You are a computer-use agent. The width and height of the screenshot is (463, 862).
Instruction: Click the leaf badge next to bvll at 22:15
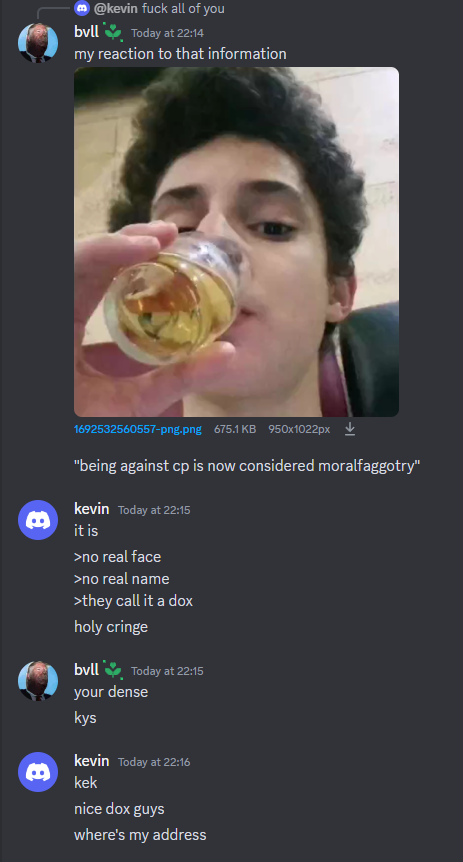pyautogui.click(x=113, y=670)
